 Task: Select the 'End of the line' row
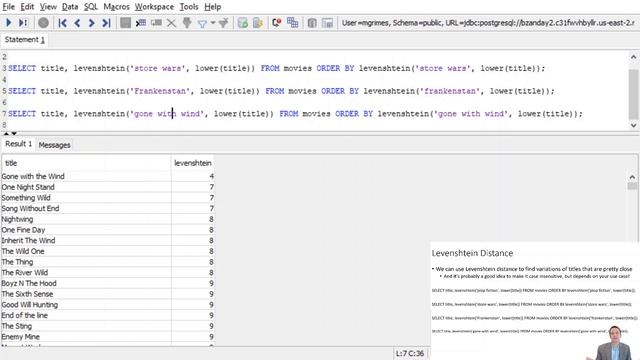coord(108,315)
